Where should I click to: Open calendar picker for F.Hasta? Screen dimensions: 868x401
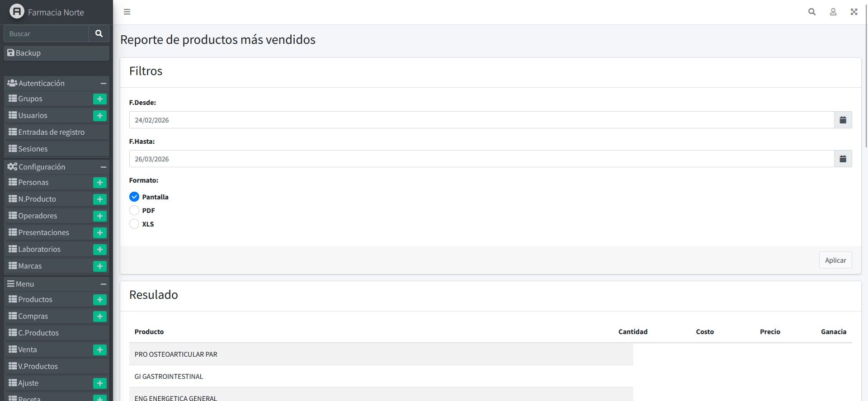[843, 159]
